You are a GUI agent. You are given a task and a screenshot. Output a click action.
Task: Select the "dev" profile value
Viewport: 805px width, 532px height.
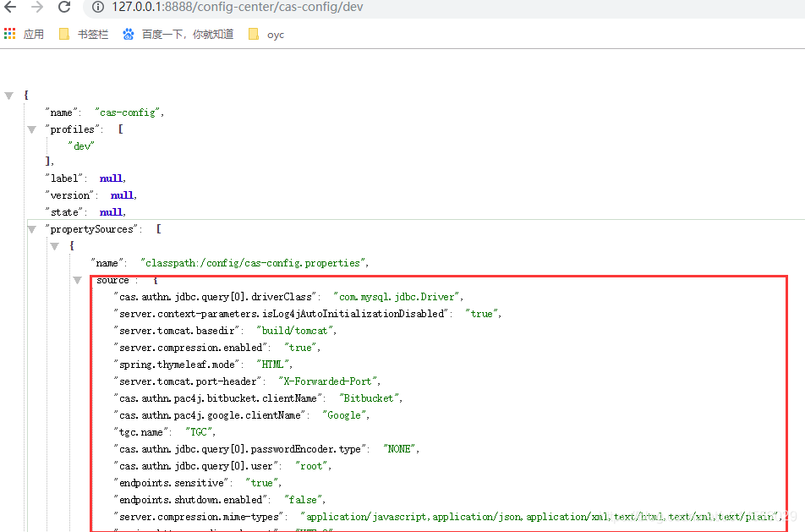tap(81, 145)
